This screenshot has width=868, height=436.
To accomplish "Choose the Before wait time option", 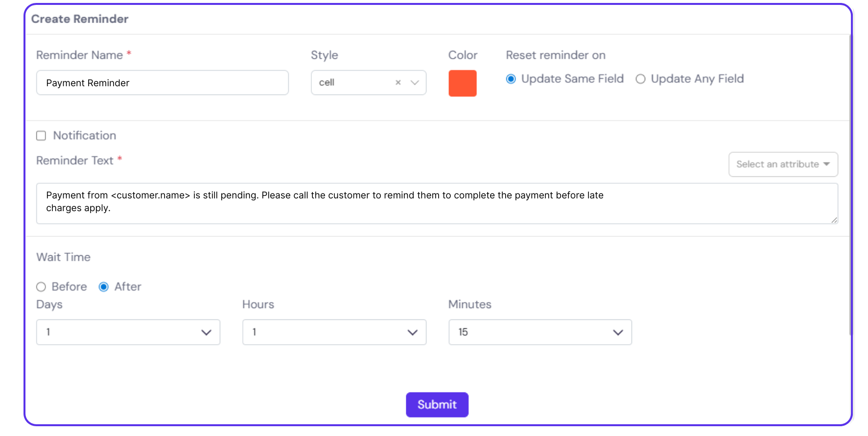I will coord(41,287).
